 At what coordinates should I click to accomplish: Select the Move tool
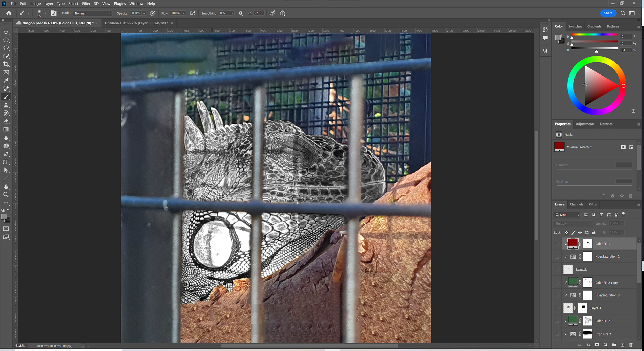pos(6,32)
